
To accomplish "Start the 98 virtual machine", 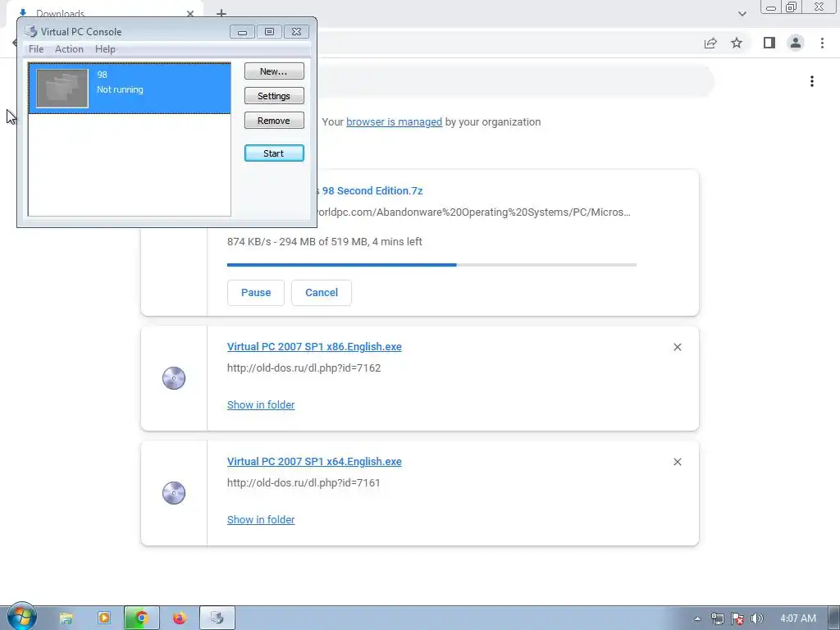I will [x=274, y=153].
